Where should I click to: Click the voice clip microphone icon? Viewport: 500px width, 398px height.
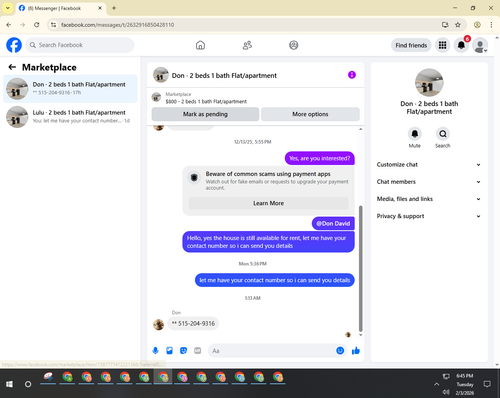coord(155,351)
